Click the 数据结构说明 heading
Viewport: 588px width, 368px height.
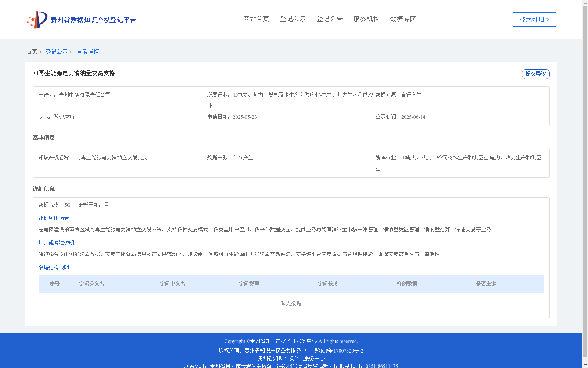[x=54, y=268]
